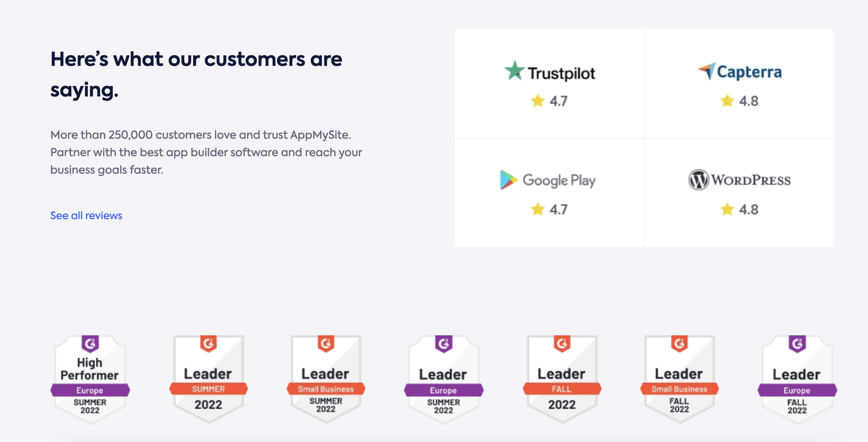Select the Leader Fall 2022 badge
This screenshot has height=442, width=868.
(x=562, y=379)
